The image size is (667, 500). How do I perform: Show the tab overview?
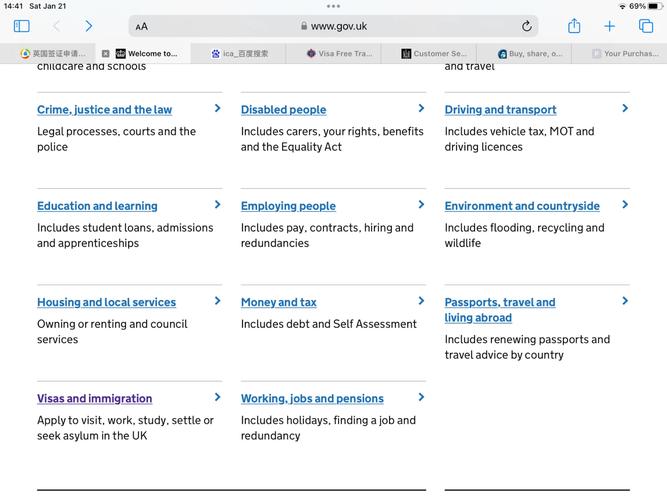(646, 26)
